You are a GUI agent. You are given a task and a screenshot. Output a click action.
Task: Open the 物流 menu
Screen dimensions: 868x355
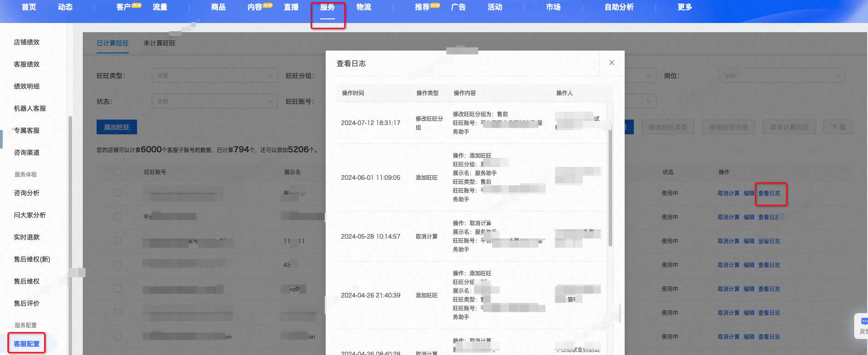point(364,7)
